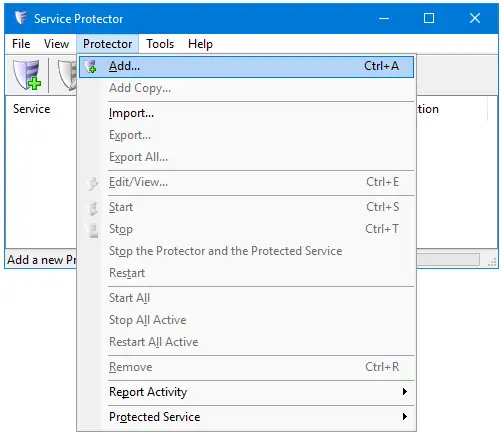Open the Protector menu in the menu bar

point(107,44)
